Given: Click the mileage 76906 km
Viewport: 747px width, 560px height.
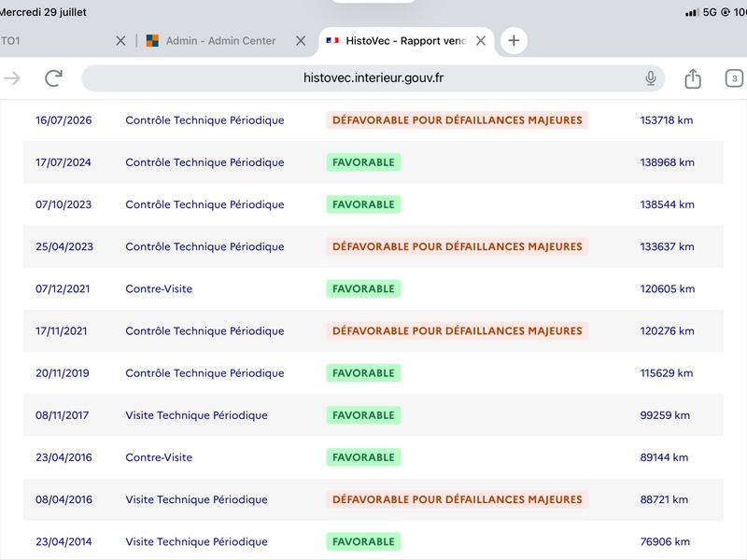Looking at the screenshot, I should pos(665,542).
